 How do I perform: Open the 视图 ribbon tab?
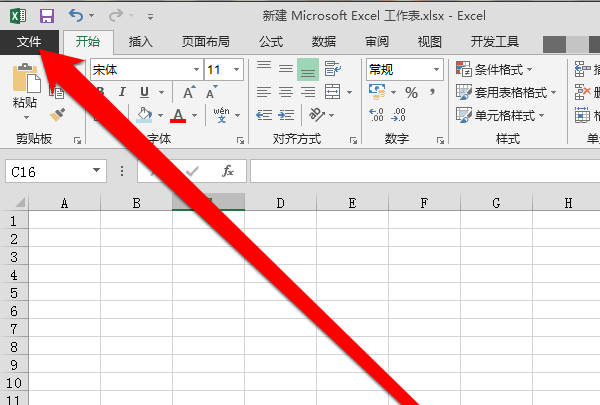[429, 42]
